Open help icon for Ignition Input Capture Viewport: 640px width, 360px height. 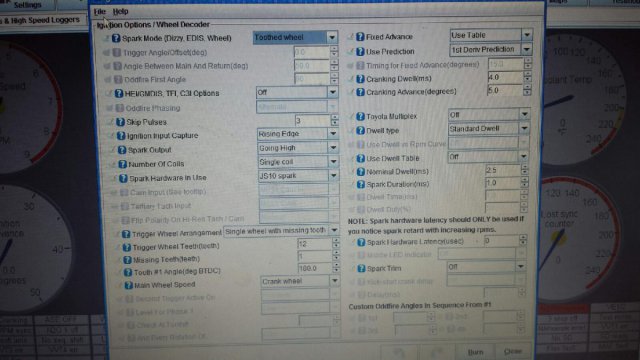click(121, 136)
